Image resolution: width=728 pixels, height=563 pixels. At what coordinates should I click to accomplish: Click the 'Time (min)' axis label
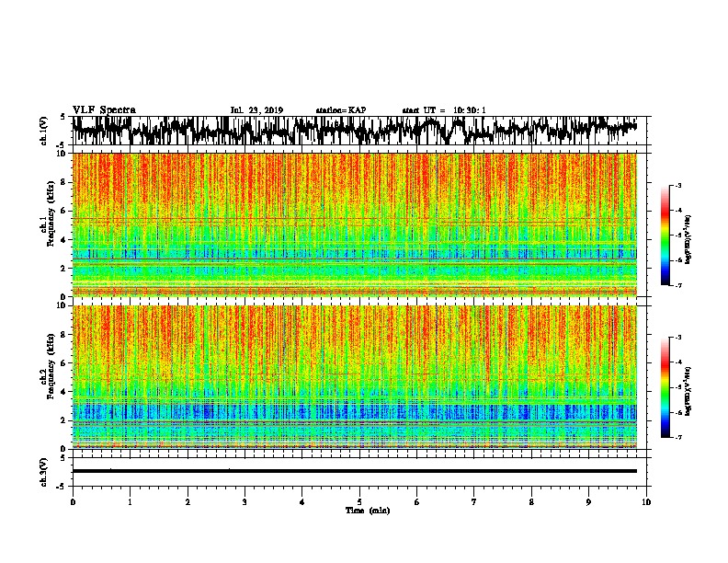[x=368, y=511]
